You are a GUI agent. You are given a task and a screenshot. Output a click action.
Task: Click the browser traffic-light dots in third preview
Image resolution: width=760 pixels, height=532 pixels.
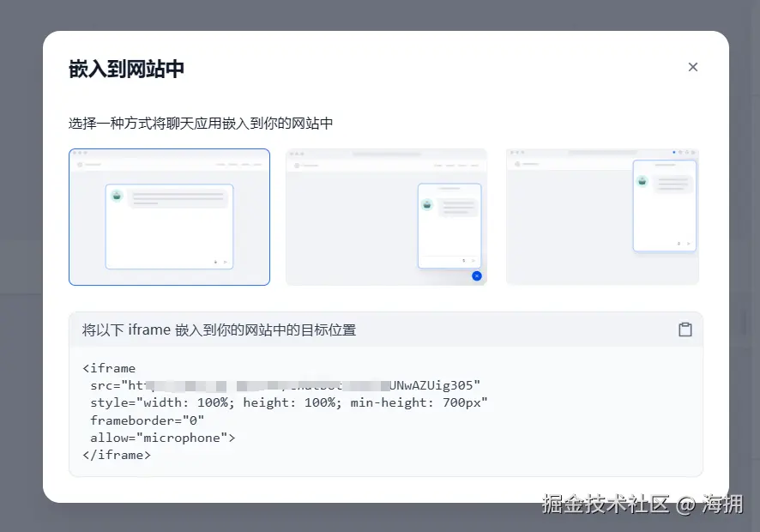tap(516, 150)
